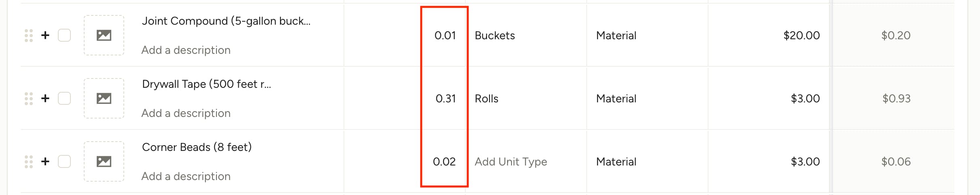Check the Corner Beads row checkbox
This screenshot has height=195, width=980.
click(64, 162)
